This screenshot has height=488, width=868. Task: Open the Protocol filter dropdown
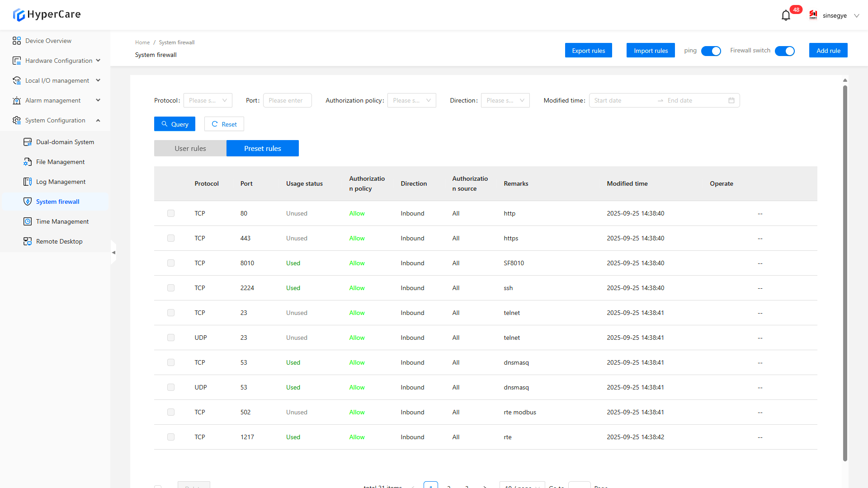click(208, 100)
